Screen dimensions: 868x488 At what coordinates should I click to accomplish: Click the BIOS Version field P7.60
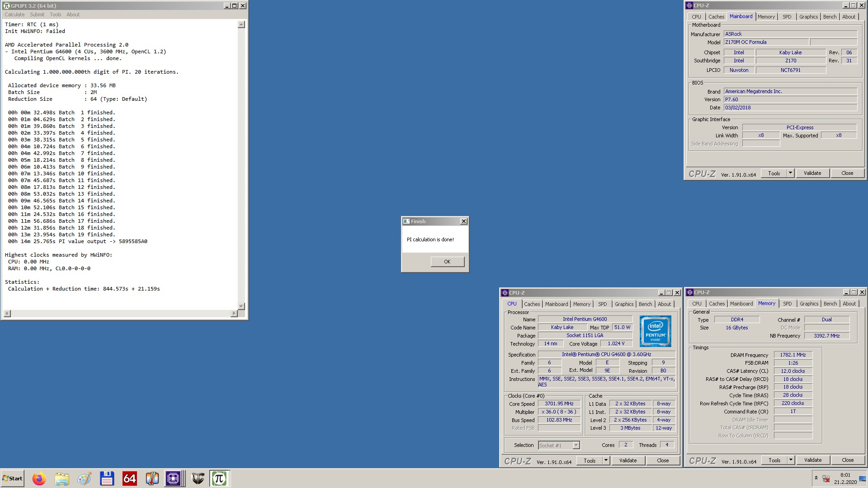point(790,99)
